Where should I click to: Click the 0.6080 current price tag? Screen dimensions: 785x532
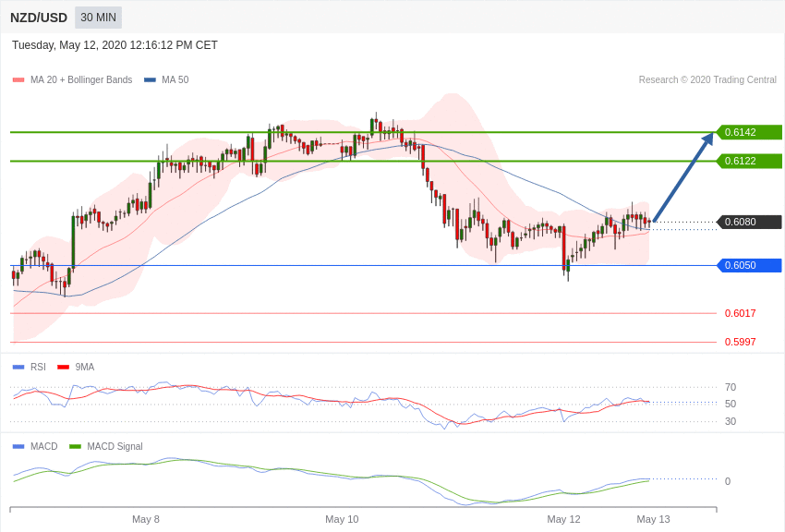click(750, 222)
